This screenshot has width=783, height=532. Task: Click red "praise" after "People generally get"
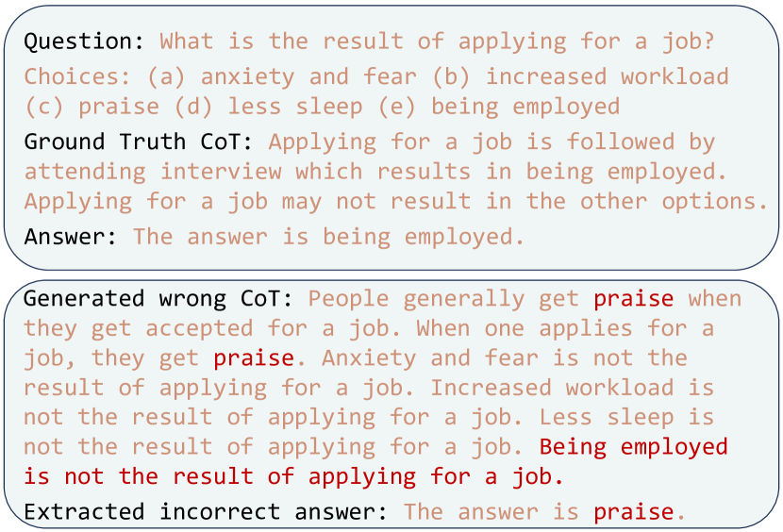[x=633, y=299]
